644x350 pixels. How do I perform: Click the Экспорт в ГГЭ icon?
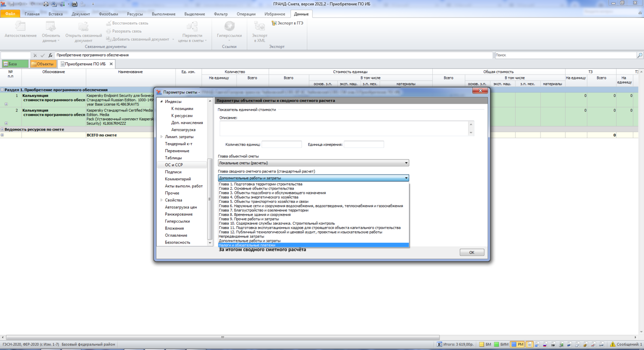coord(274,23)
